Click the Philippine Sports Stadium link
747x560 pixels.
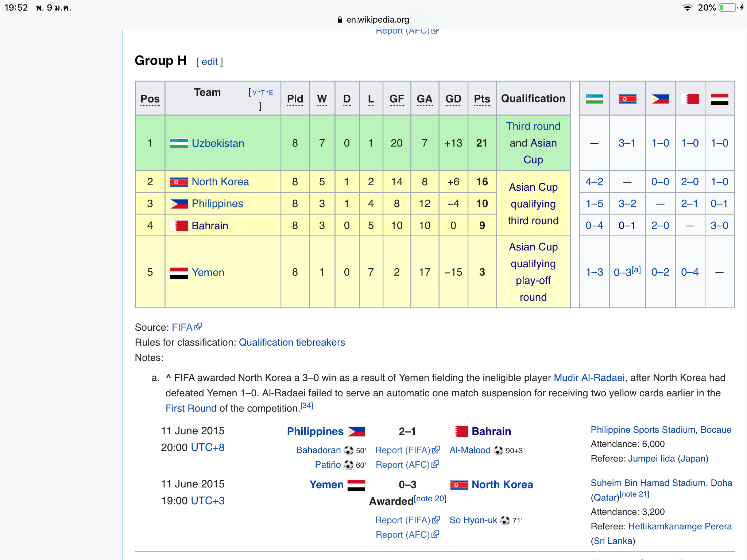[x=643, y=430]
